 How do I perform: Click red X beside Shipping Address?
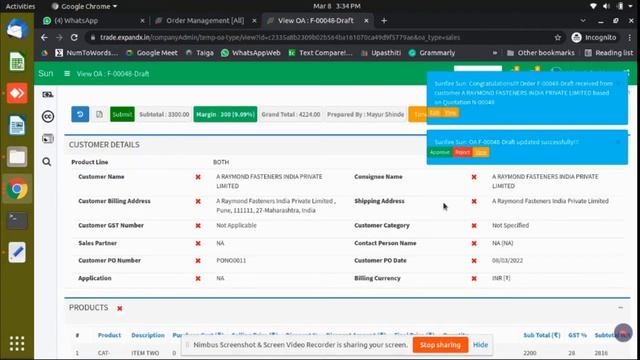point(474,201)
